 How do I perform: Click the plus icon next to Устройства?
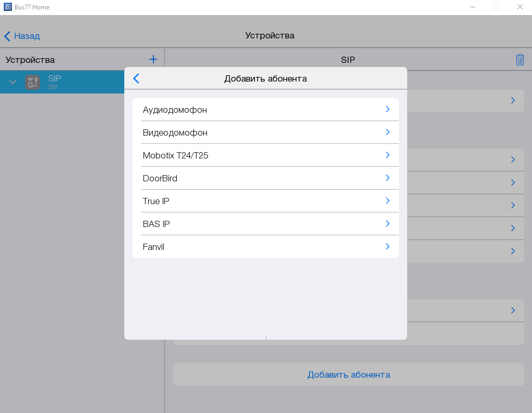coord(153,60)
